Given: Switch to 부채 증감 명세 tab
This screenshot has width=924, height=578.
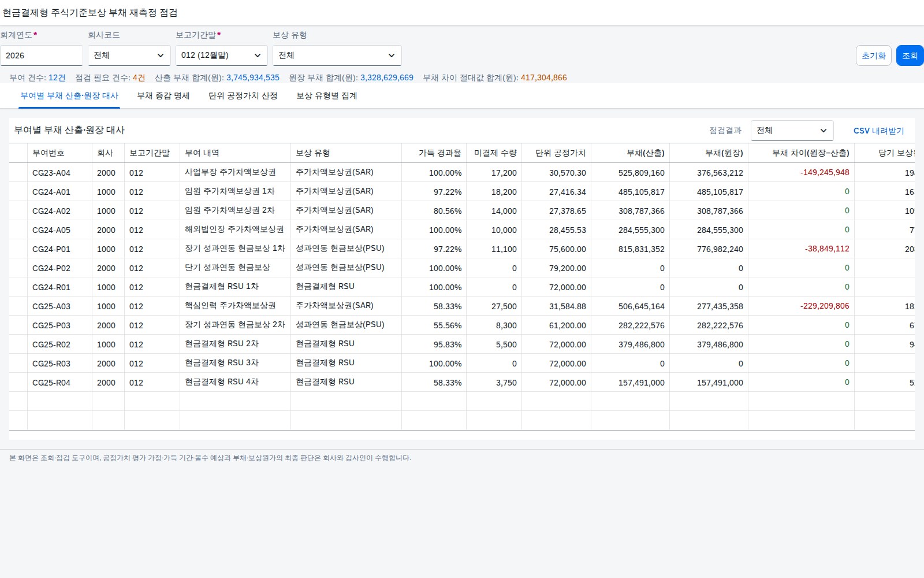Looking at the screenshot, I should (163, 96).
